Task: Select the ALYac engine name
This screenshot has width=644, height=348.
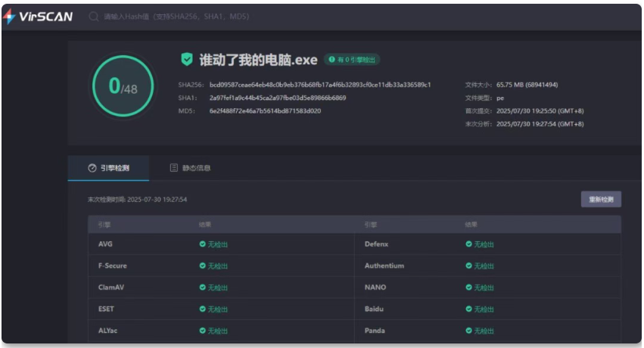Action: point(107,331)
